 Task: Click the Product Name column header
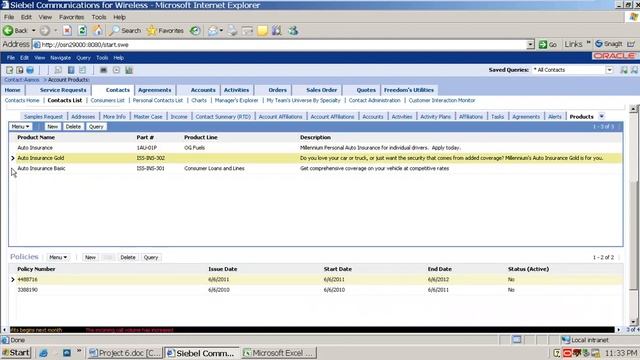tap(36, 138)
